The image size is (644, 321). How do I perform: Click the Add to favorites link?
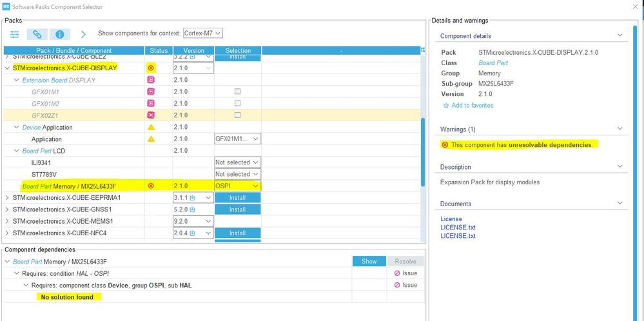click(473, 106)
